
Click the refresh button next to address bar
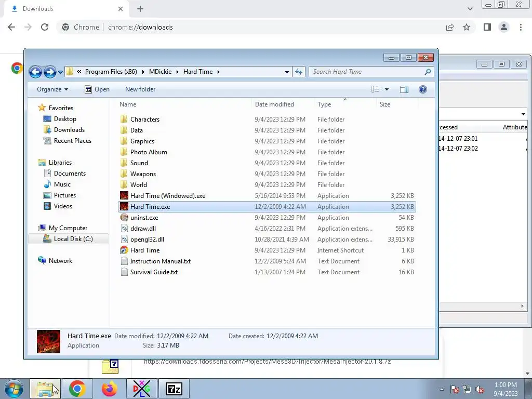299,72
